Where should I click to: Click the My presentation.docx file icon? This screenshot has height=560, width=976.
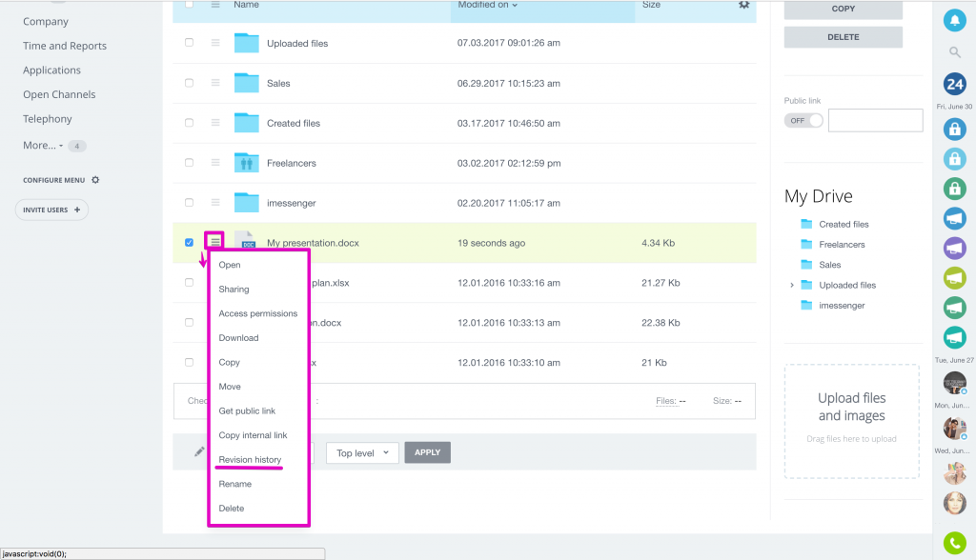248,241
